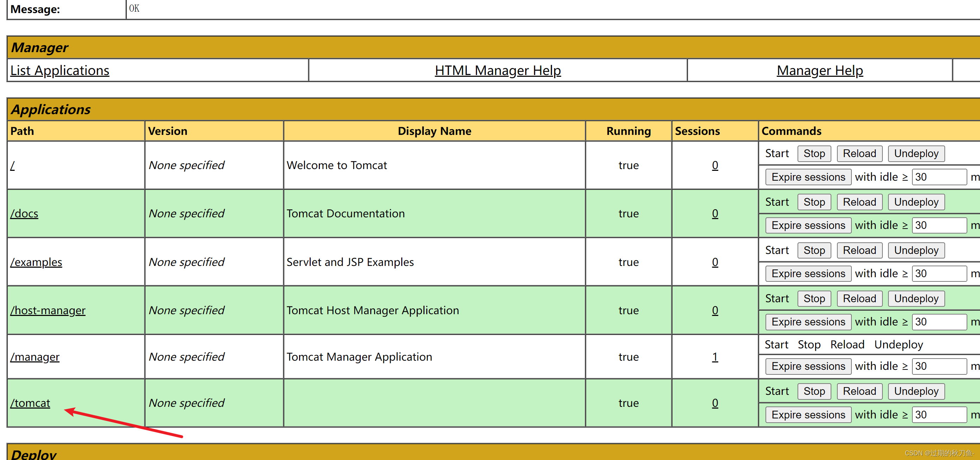Open the /host-manager path link
980x460 pixels.
tap(48, 310)
